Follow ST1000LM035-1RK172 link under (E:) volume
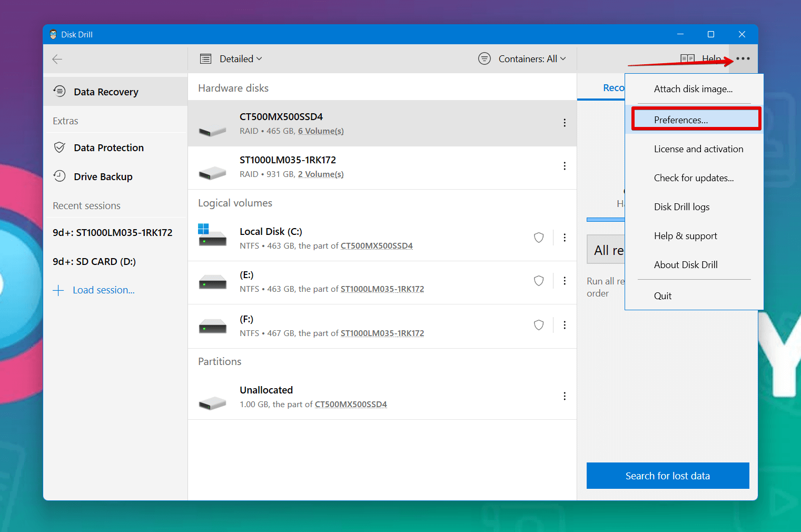The image size is (801, 532). pos(382,289)
